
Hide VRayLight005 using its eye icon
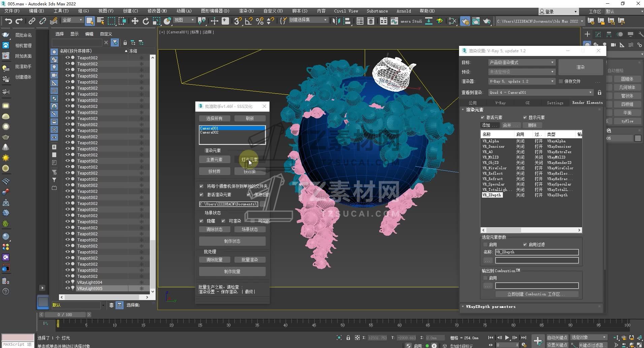click(67, 288)
